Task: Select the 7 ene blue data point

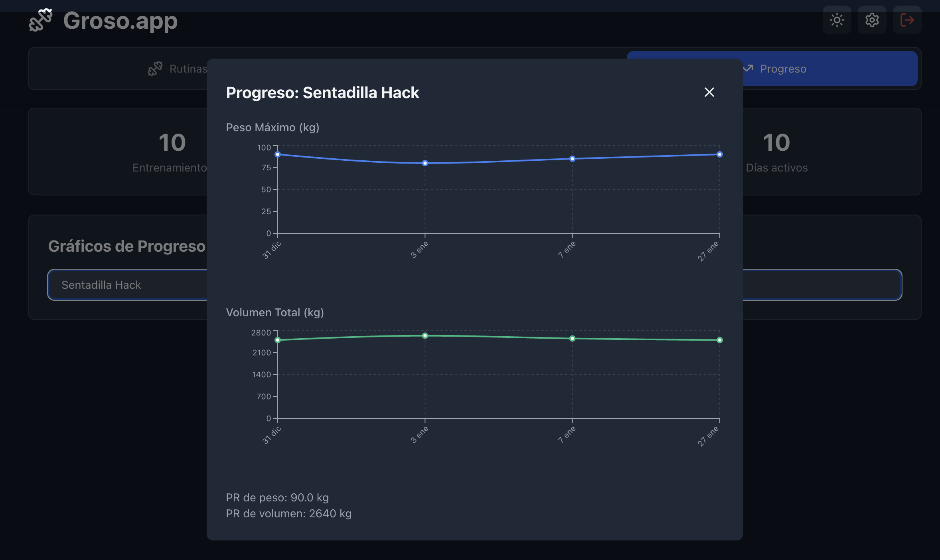Action: pos(572,159)
